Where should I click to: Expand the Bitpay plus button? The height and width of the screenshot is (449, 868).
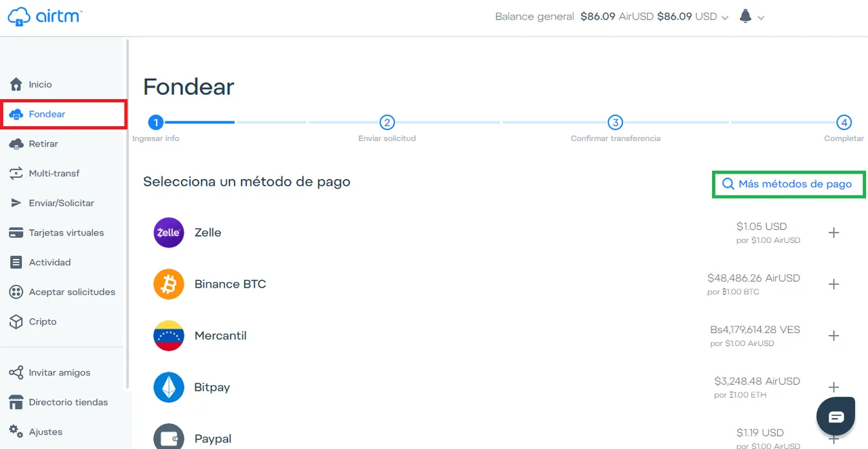[834, 387]
